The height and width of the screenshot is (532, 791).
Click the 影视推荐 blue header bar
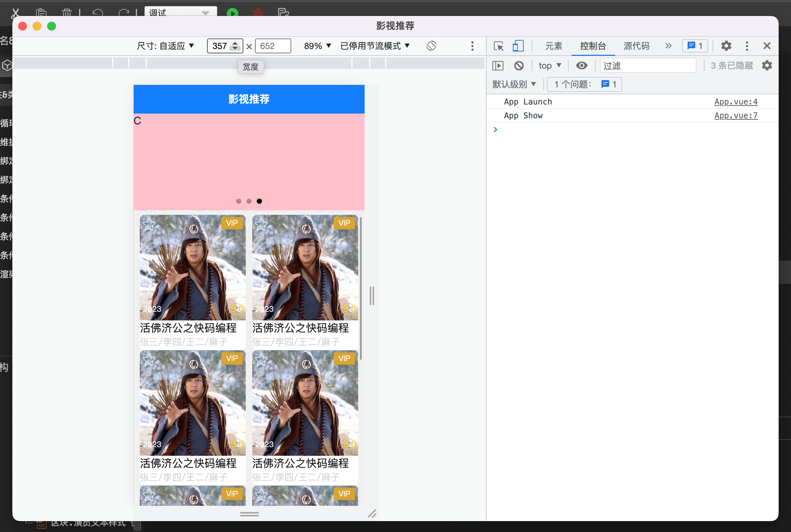coord(249,99)
